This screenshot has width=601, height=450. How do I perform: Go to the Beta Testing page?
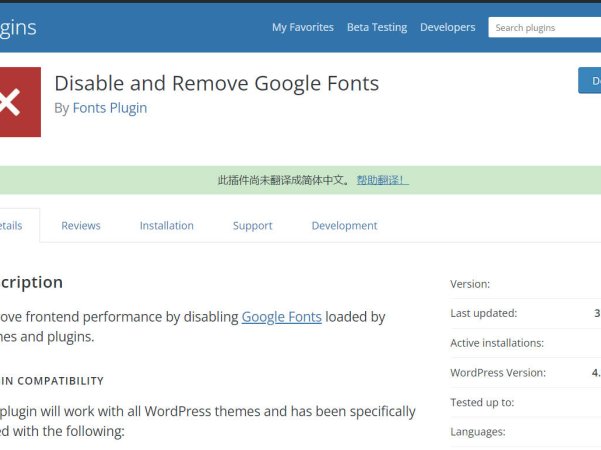tap(377, 27)
